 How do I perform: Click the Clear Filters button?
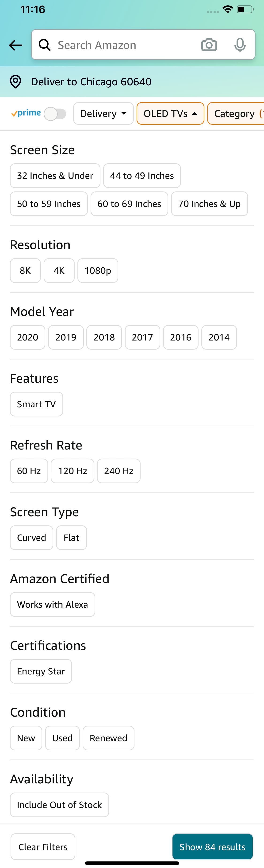42,847
